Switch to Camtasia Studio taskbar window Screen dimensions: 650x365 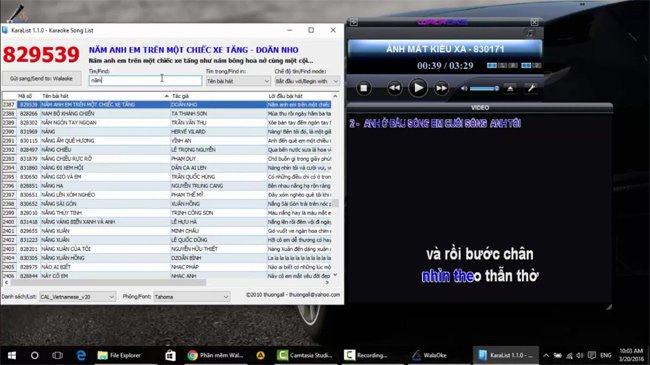[x=305, y=355]
